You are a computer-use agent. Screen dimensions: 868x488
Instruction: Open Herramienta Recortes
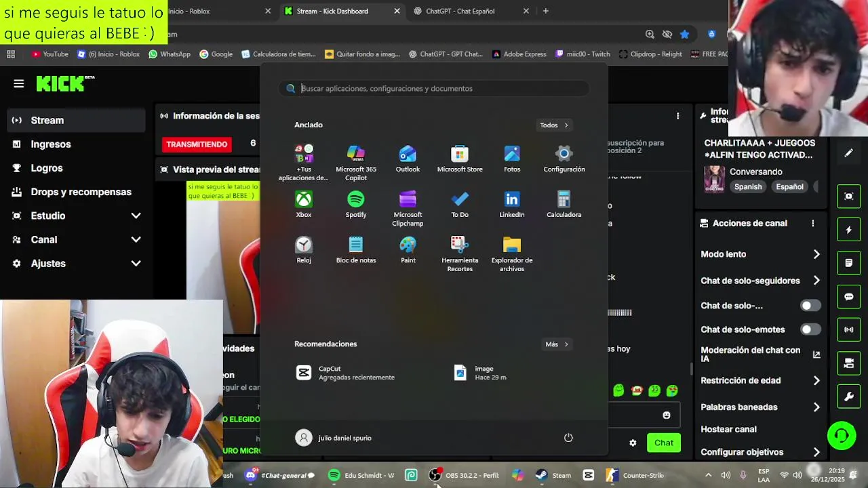460,254
